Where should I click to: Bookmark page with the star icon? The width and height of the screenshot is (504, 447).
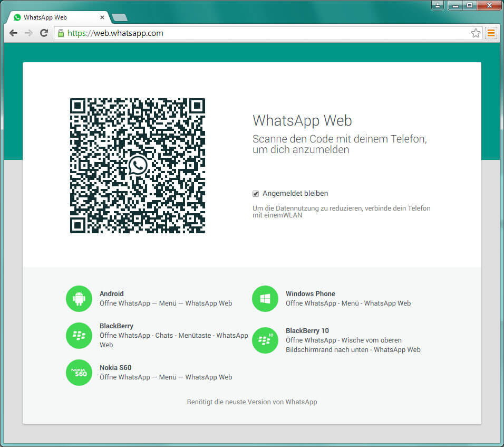point(476,33)
